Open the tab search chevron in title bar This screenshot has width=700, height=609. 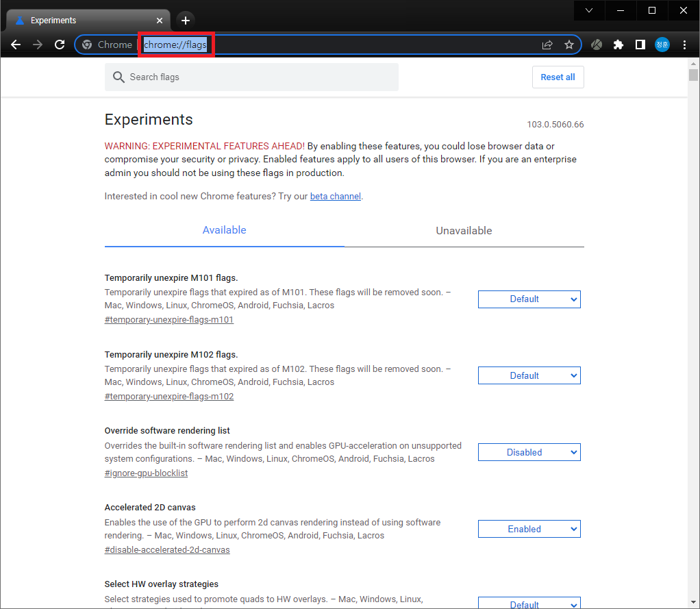[589, 10]
